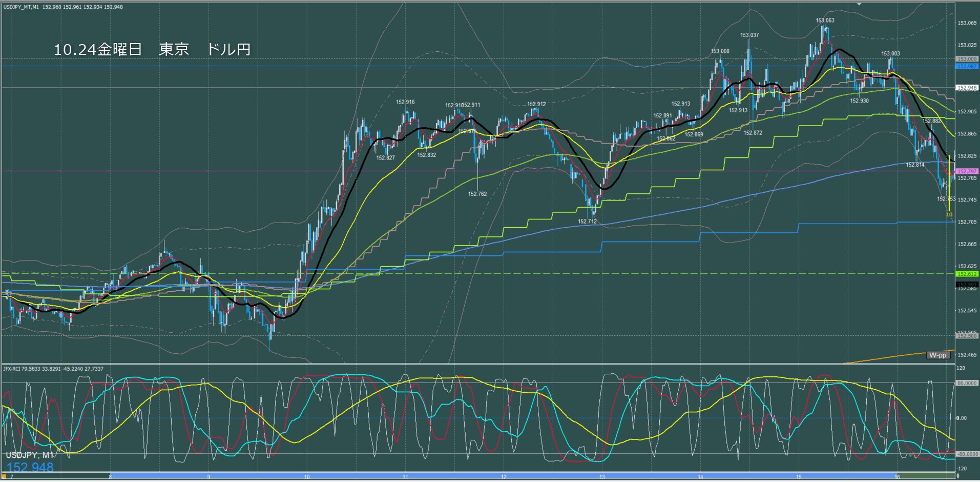Click the black 152.593 price label
The width and height of the screenshot is (980, 482).
967,284
